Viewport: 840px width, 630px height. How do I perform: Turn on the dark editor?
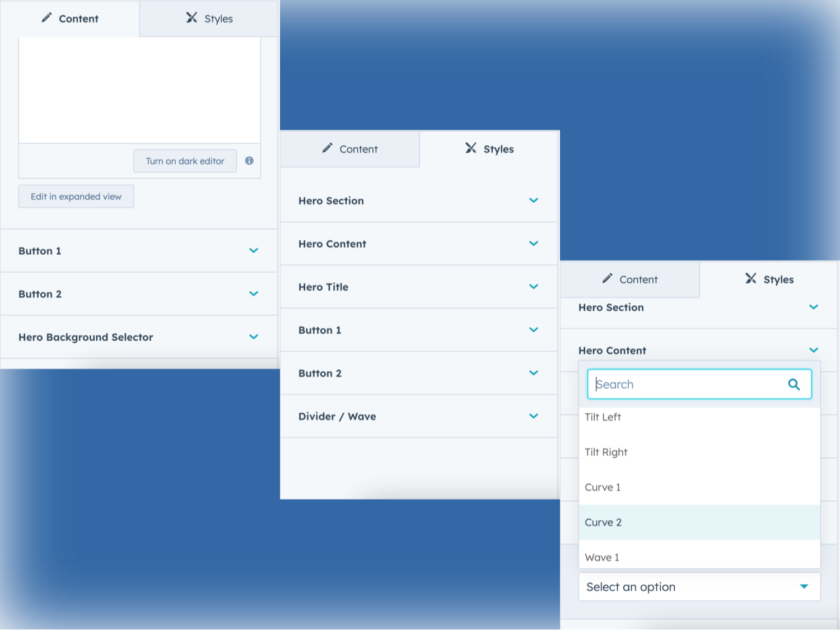[x=185, y=161]
